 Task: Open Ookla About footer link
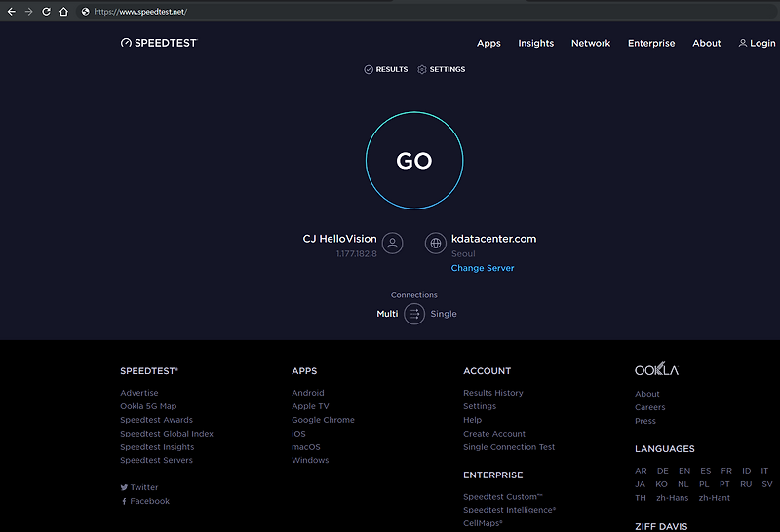(647, 394)
